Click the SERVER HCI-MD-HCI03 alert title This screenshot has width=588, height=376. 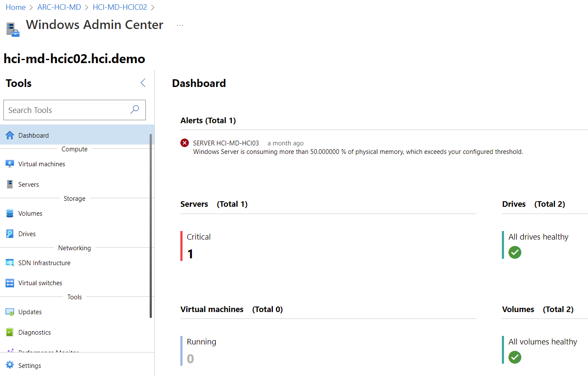click(226, 143)
